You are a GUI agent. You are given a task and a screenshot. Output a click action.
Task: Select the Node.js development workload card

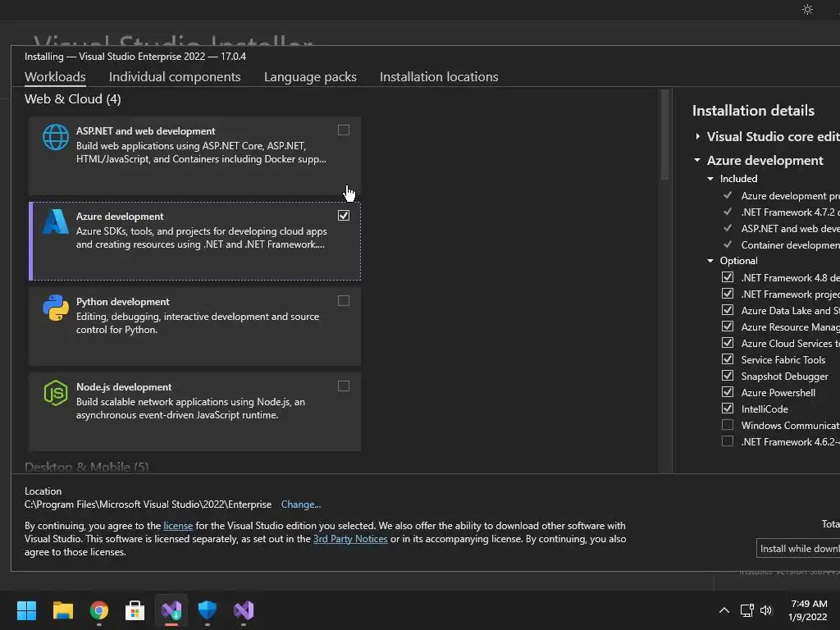(194, 412)
